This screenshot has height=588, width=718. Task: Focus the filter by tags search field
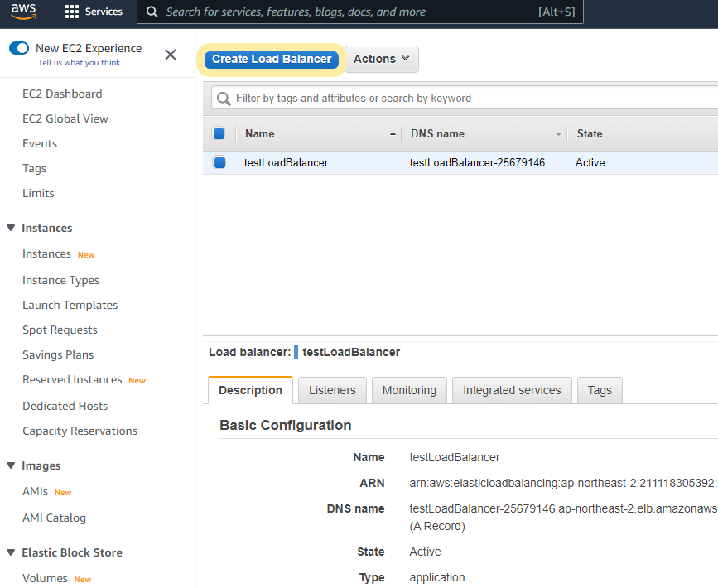tap(465, 99)
